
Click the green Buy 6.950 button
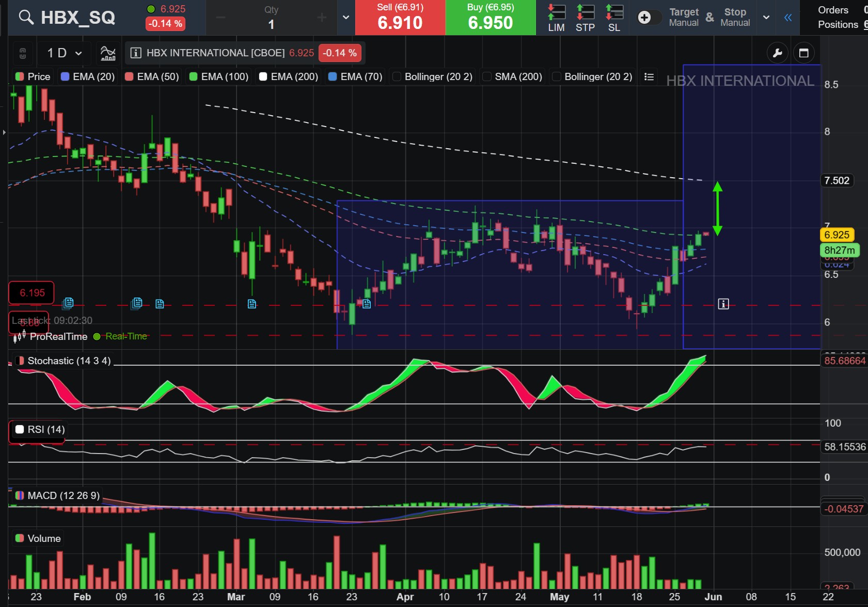[491, 18]
